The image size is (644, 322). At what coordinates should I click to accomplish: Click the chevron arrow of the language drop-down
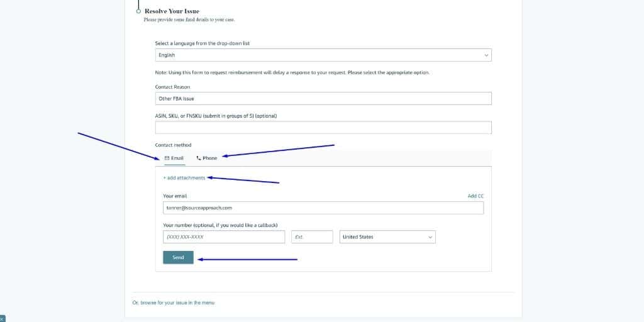(486, 55)
